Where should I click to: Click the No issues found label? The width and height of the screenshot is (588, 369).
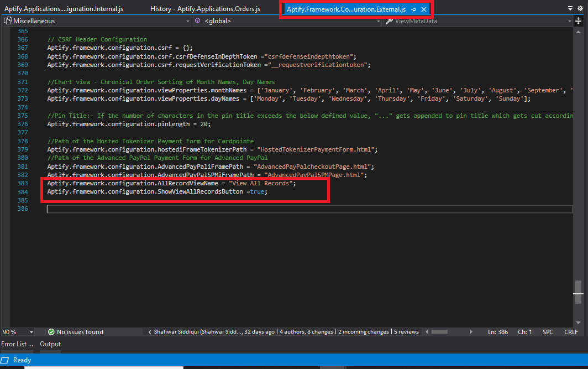[80, 332]
